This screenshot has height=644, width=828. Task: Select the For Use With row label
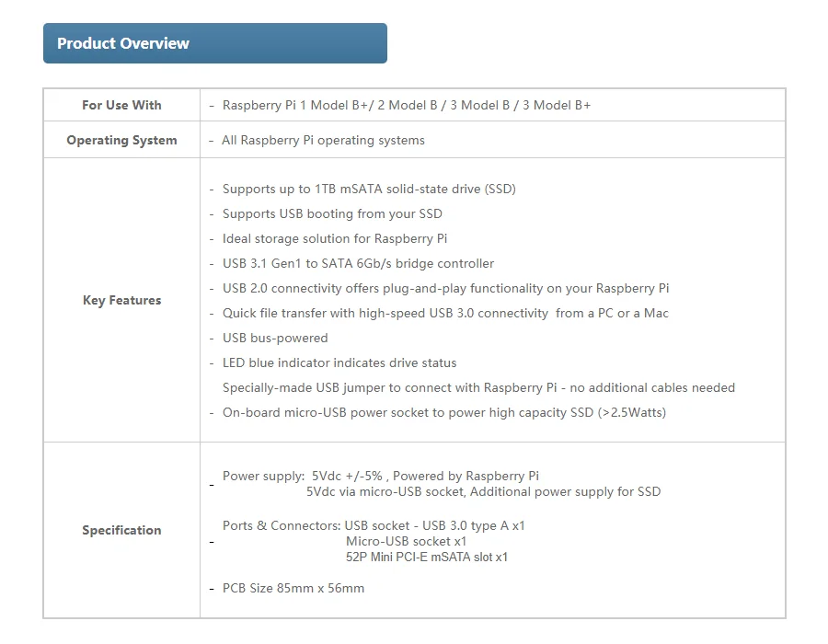(121, 105)
